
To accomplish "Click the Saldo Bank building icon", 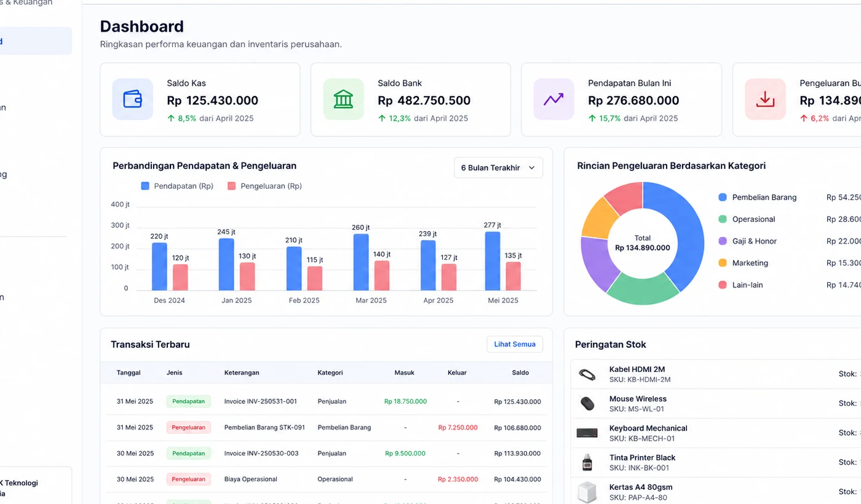I will tap(343, 99).
